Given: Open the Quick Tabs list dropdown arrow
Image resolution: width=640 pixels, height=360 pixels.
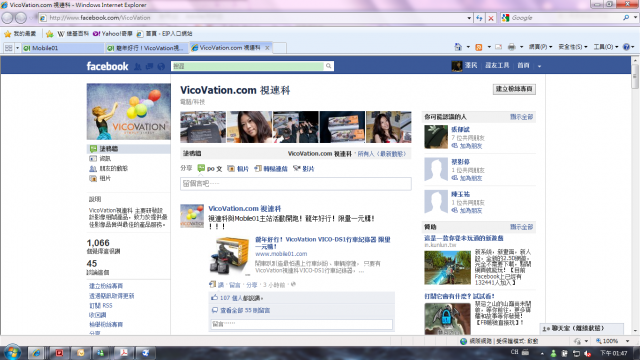Looking at the screenshot, I should 17,48.
